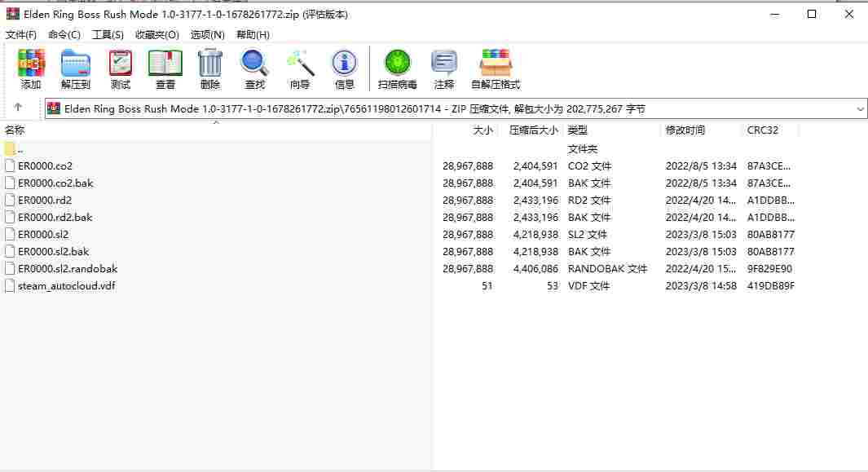Expand the address bar path dropdown
The height and width of the screenshot is (472, 868).
860,109
